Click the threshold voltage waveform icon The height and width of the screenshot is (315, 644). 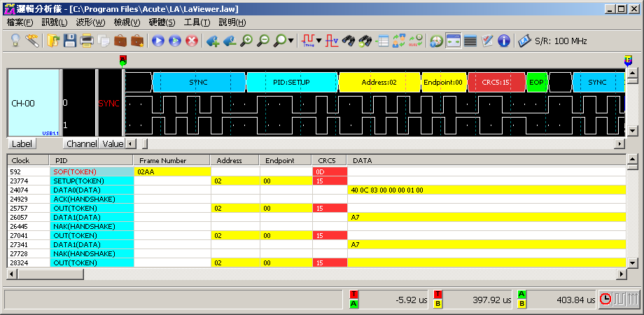point(332,41)
